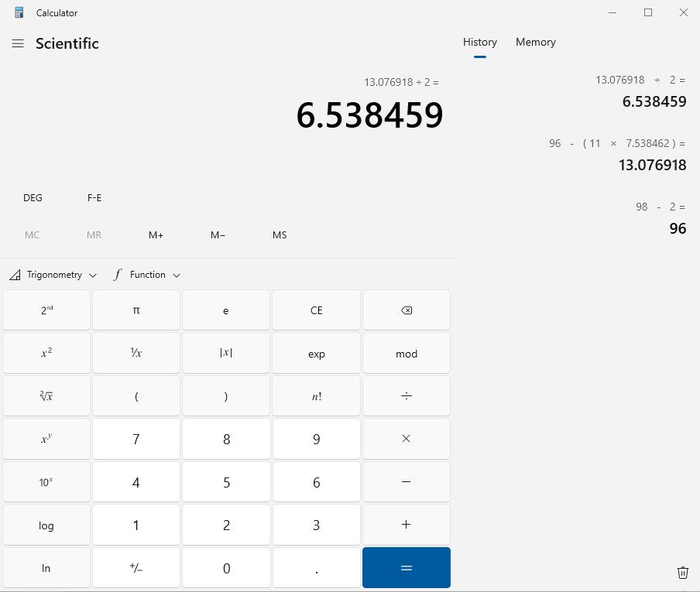
Task: Click number key 9
Action: click(x=316, y=439)
